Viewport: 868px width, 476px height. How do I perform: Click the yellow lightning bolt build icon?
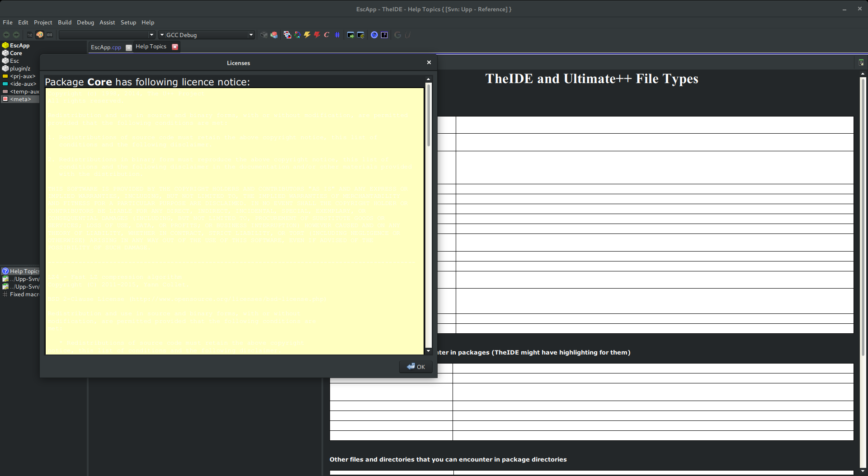coord(307,35)
